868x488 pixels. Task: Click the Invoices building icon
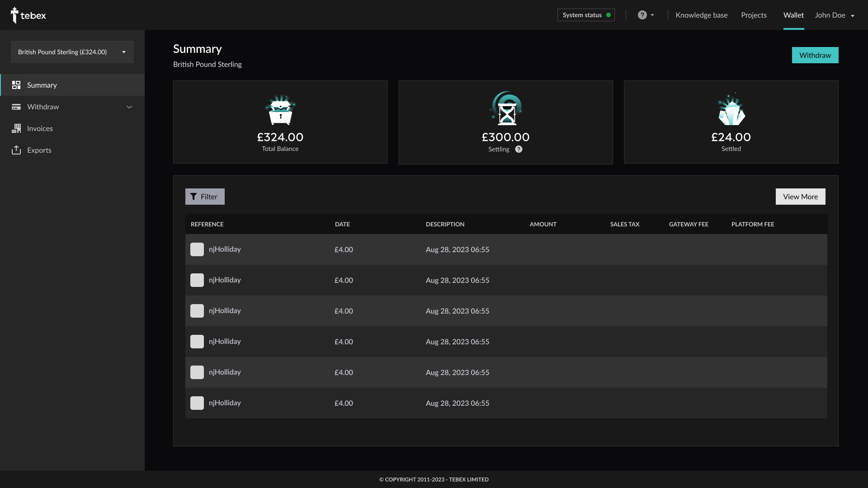pos(16,128)
